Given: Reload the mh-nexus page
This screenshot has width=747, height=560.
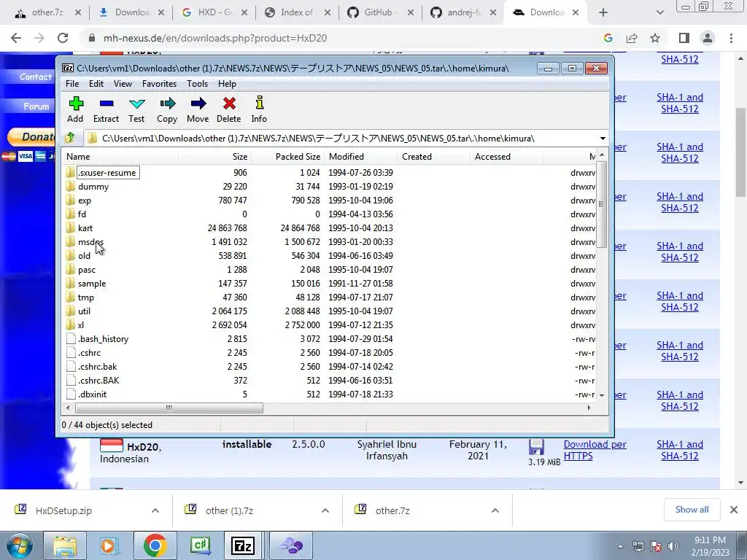Looking at the screenshot, I should tap(63, 38).
